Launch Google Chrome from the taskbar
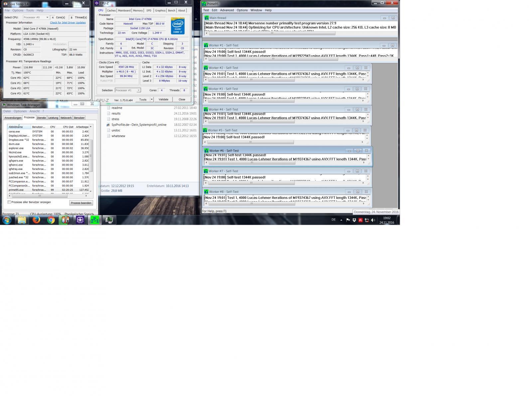The width and height of the screenshot is (532, 399). tap(51, 220)
